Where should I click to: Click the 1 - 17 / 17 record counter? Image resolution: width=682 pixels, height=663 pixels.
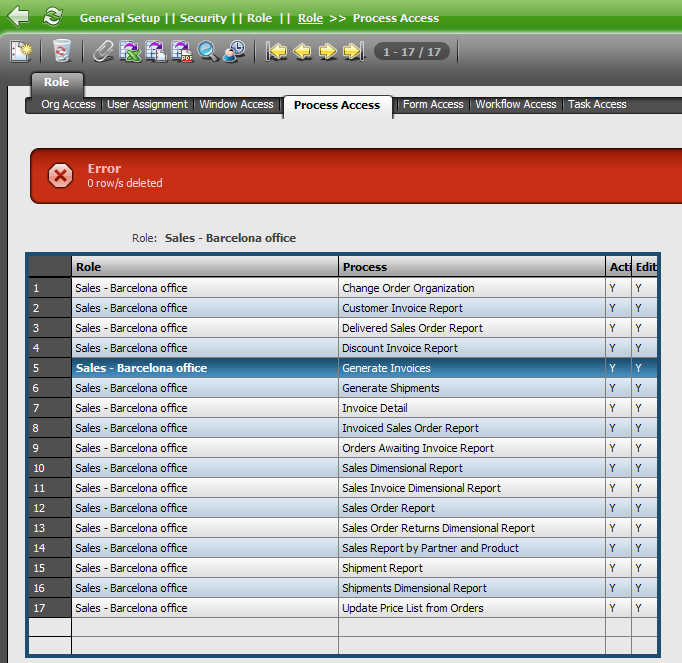coord(411,52)
